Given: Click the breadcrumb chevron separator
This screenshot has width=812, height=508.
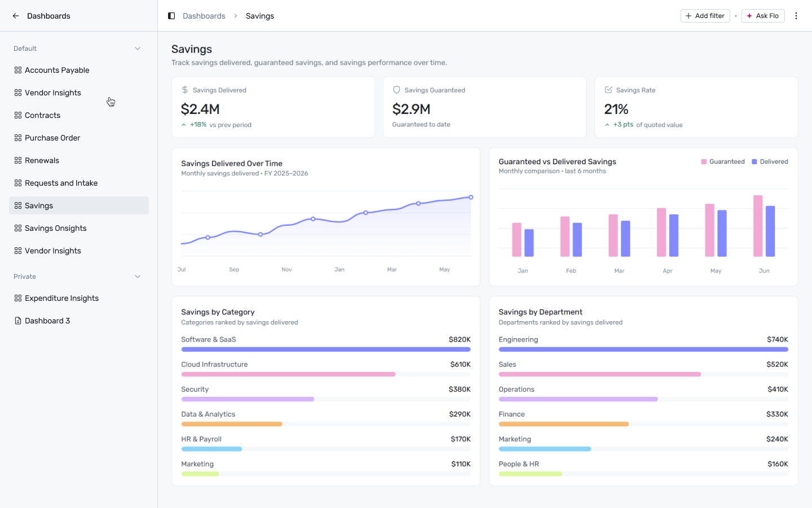Looking at the screenshot, I should 236,16.
